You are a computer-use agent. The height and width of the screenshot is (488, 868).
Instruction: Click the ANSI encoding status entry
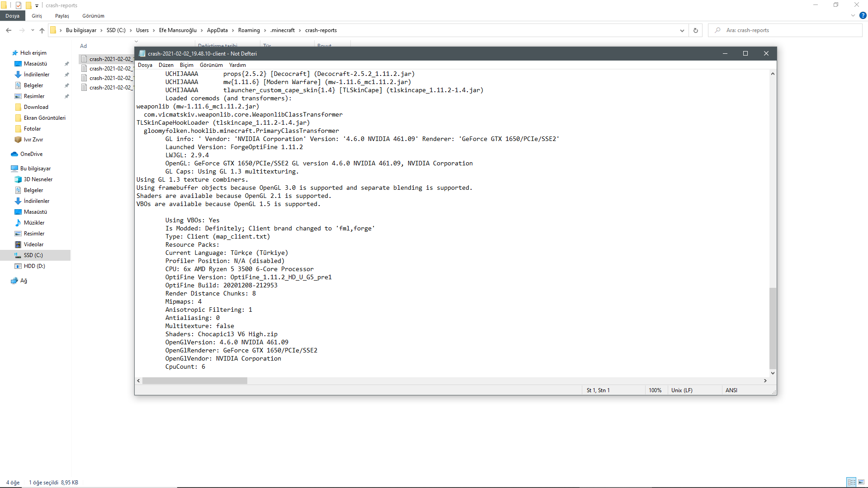[731, 390]
